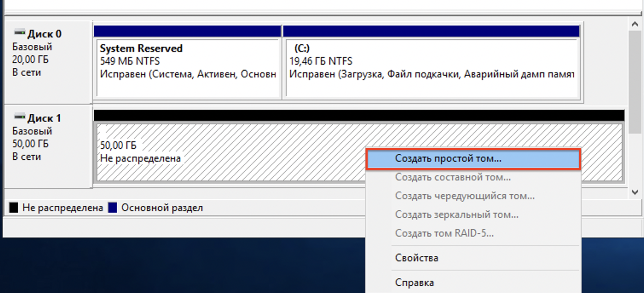Click '19,46 ГБ NTFS' size text

[x=321, y=62]
